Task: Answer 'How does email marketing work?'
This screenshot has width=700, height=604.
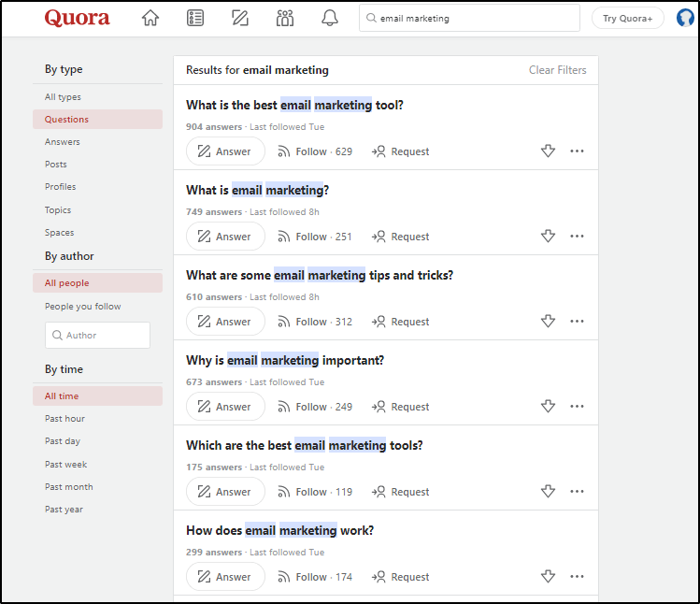Action: 225,577
